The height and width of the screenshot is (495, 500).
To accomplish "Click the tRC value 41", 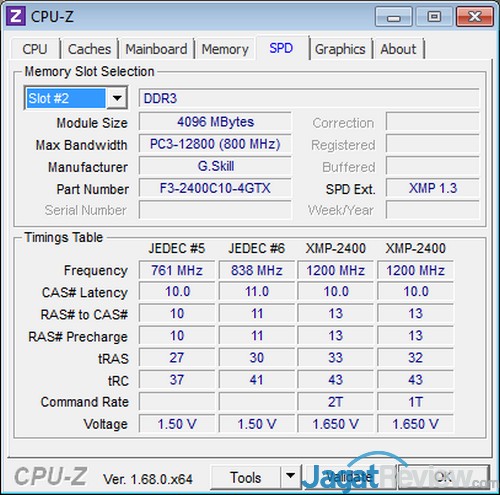I will pyautogui.click(x=257, y=380).
